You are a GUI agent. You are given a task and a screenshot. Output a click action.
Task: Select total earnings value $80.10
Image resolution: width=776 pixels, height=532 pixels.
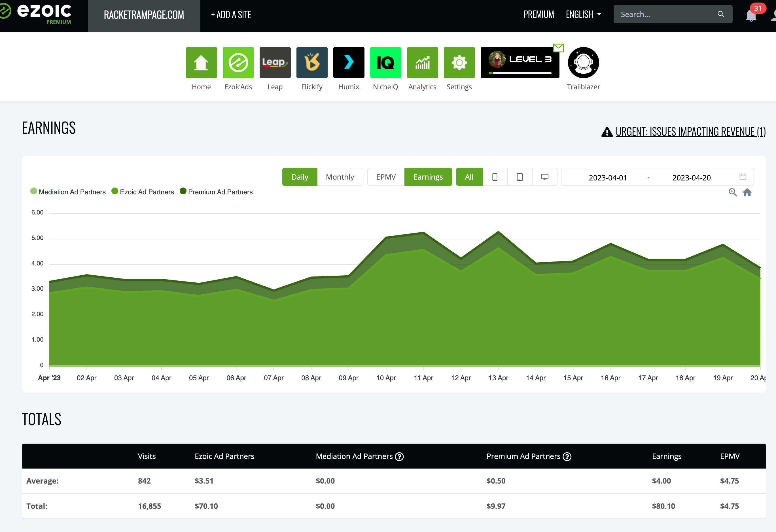click(663, 506)
